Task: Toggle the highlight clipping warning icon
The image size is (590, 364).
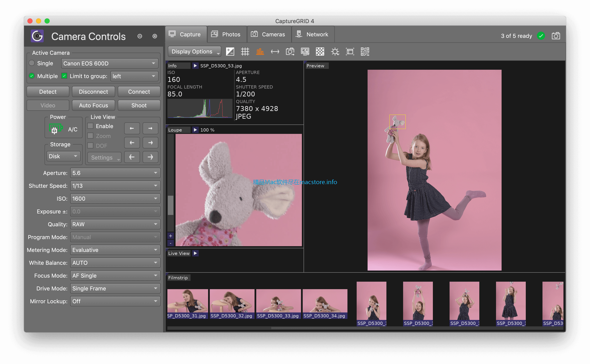Action: 336,51
